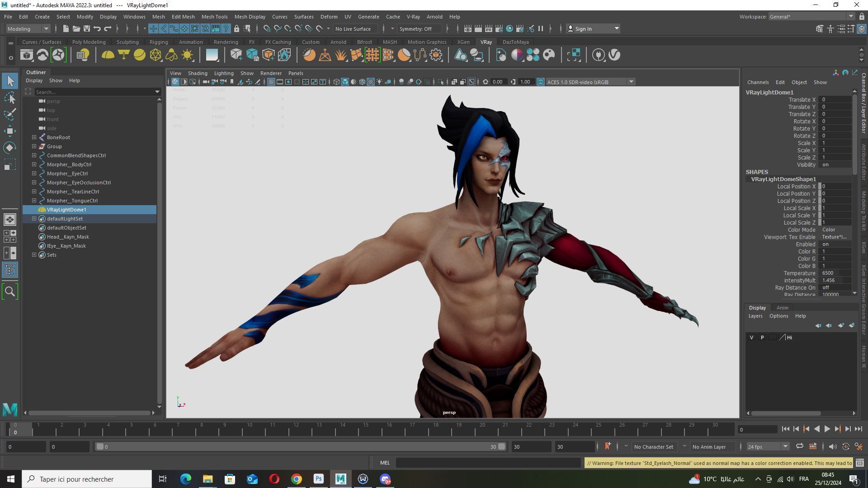Click the intensityMult value field
Image resolution: width=868 pixels, height=488 pixels.
[835, 281]
